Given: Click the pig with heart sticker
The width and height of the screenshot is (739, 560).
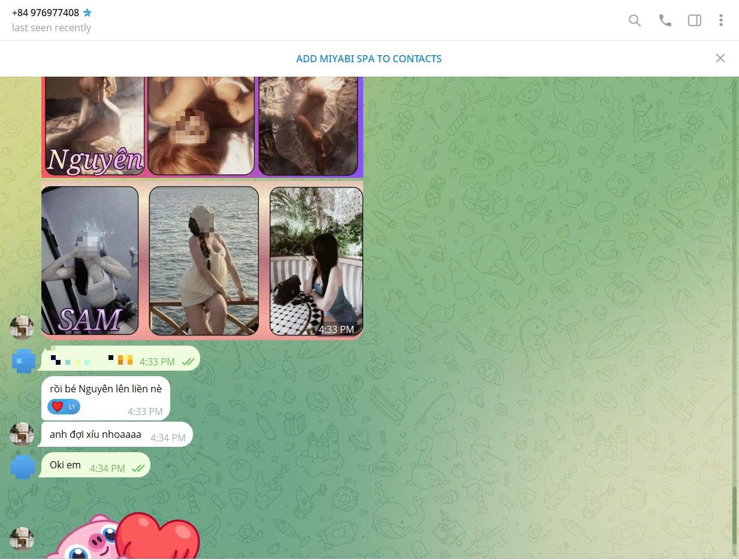Looking at the screenshot, I should pos(123,536).
